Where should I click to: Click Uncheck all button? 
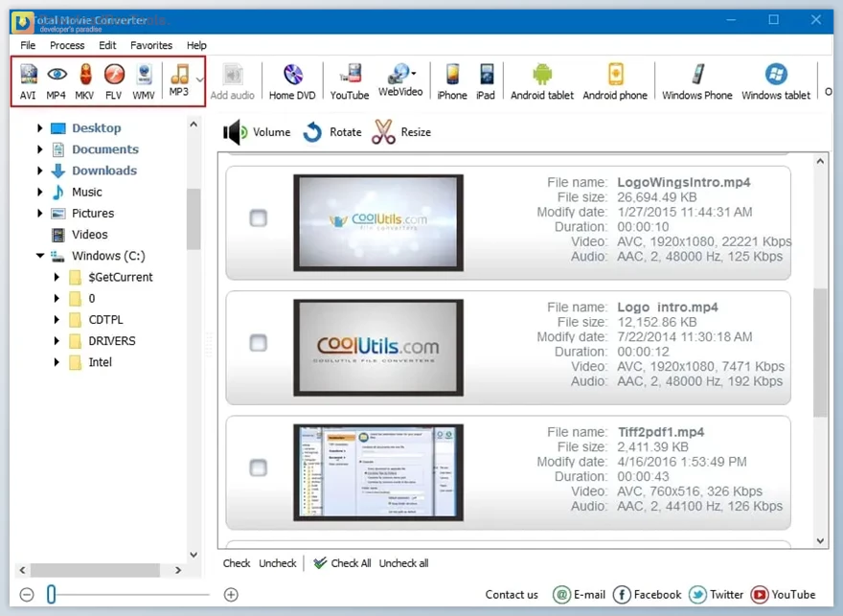tap(403, 563)
